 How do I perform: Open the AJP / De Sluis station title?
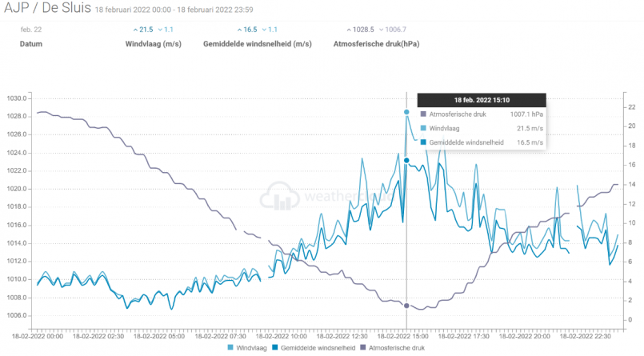tap(45, 10)
